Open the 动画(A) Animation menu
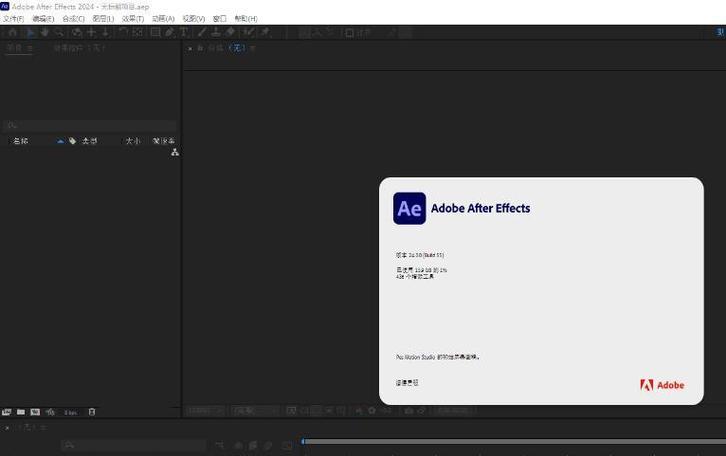The width and height of the screenshot is (726, 456). (163, 19)
